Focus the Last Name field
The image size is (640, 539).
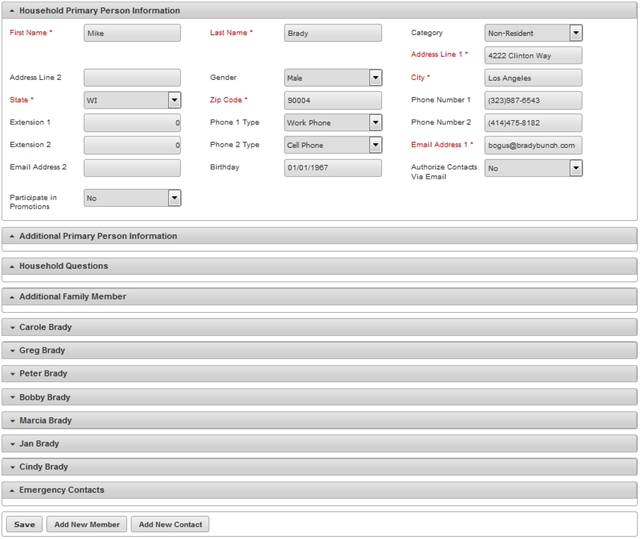tap(333, 33)
